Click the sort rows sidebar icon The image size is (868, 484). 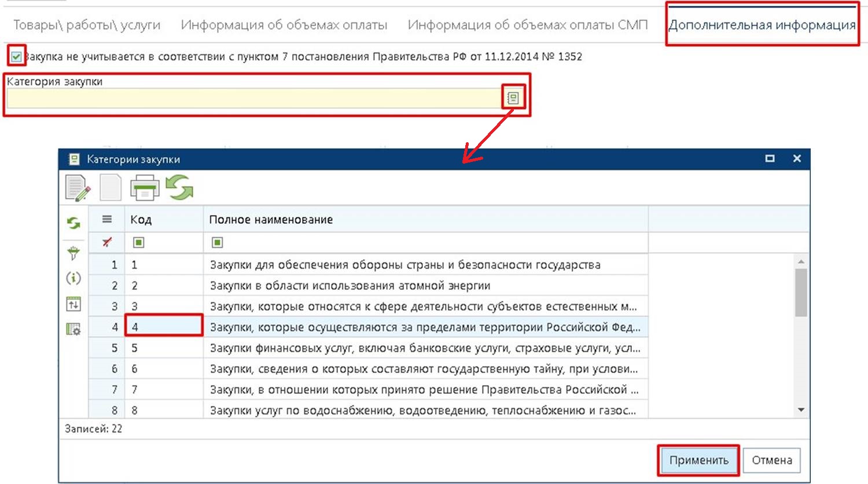pyautogui.click(x=73, y=304)
